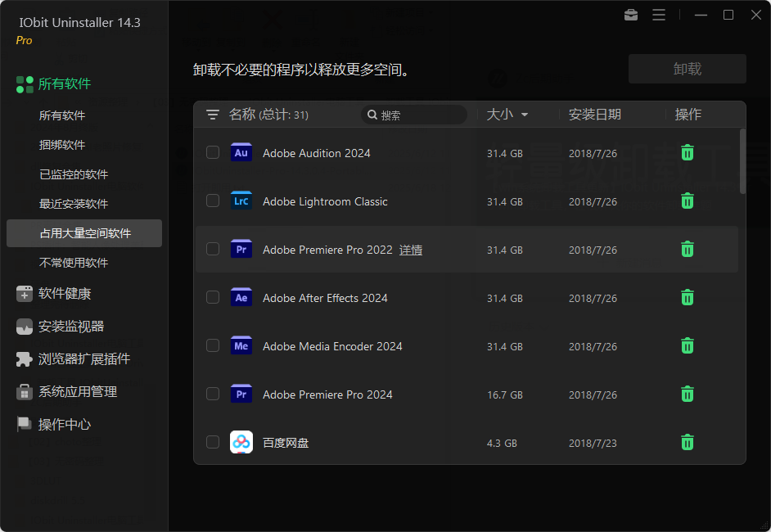This screenshot has height=532, width=771.
Task: Select the Adobe Media Encoder 2024 name
Action: click(332, 346)
